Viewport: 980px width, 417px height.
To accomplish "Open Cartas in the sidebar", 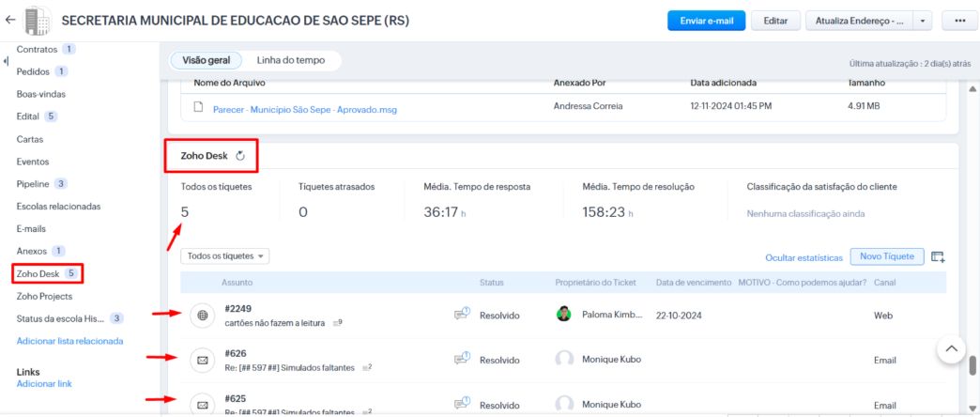I will [x=29, y=139].
